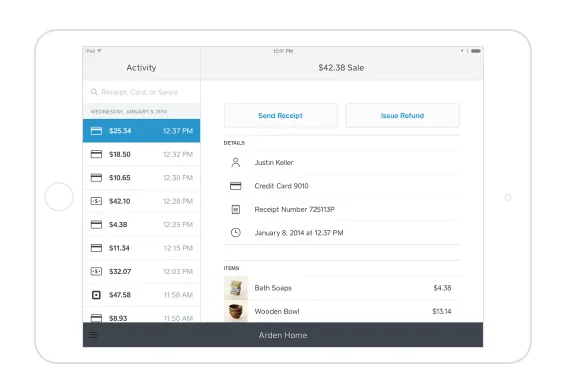This screenshot has width=566, height=392.
Task: Select the $42.10 cash payment icon
Action: click(96, 201)
